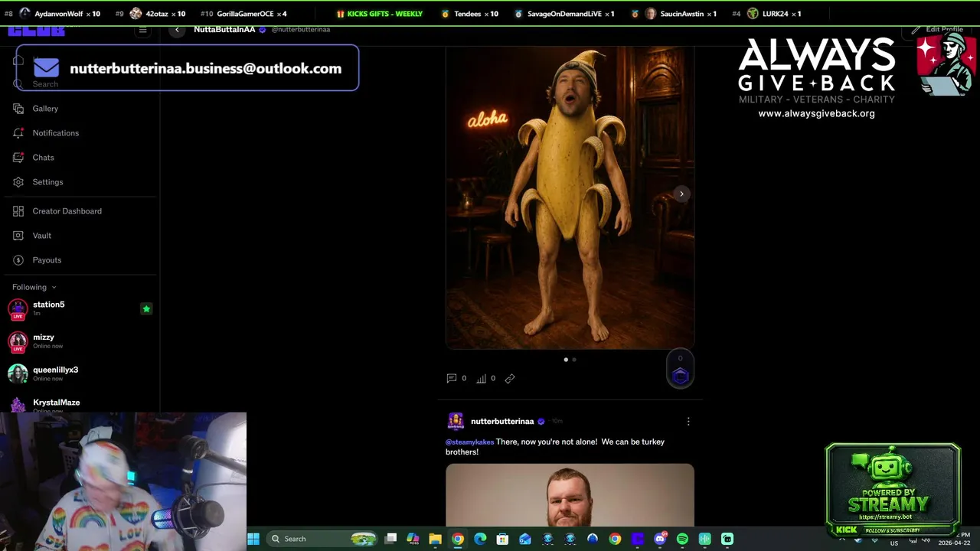Copy the banana post share link

[x=510, y=378]
